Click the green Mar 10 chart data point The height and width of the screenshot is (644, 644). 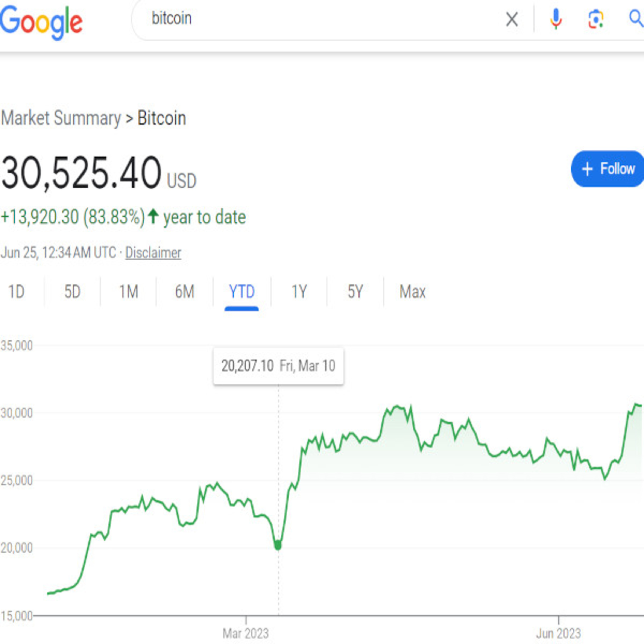tap(278, 545)
